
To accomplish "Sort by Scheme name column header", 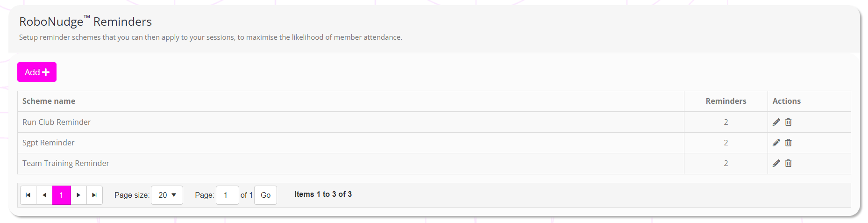I will pyautogui.click(x=49, y=101).
